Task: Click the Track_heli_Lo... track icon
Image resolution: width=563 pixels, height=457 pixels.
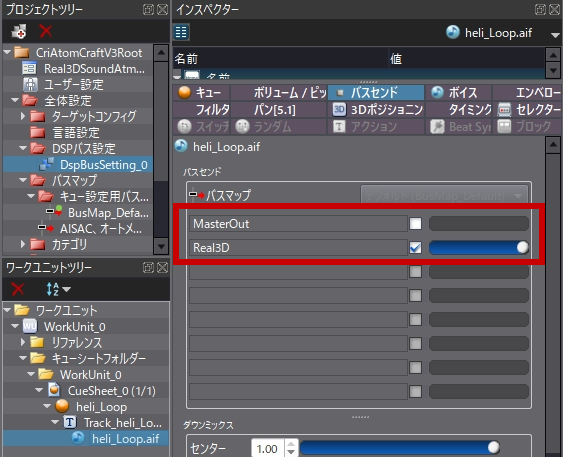Action: [x=70, y=422]
